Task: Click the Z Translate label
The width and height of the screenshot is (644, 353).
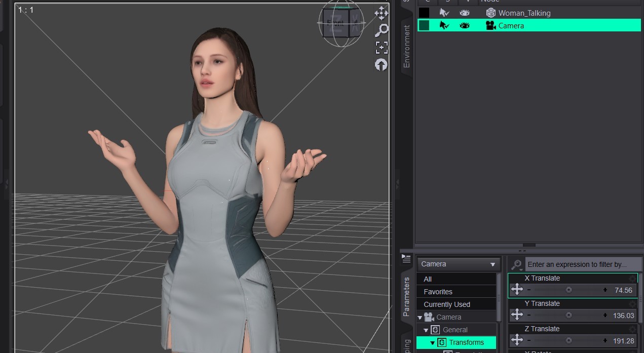Action: coord(542,329)
